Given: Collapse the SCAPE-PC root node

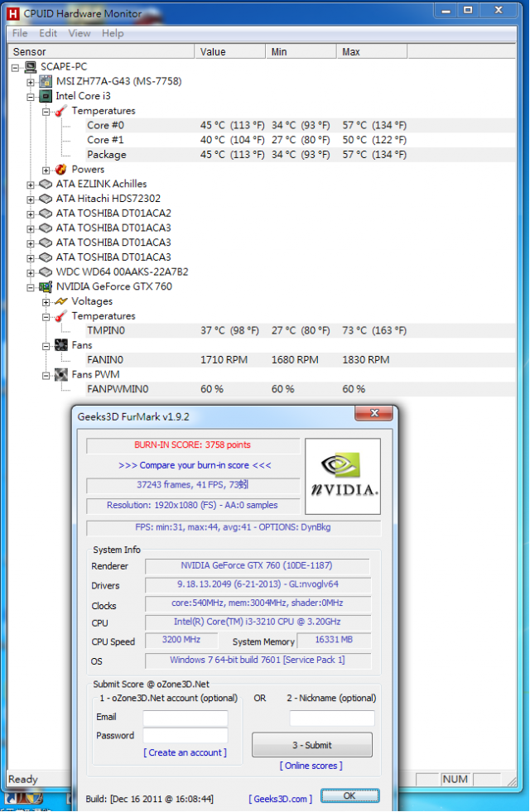Looking at the screenshot, I should click(16, 67).
